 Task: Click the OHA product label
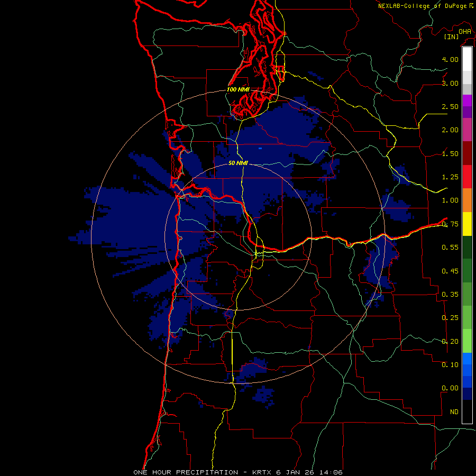pos(465,31)
